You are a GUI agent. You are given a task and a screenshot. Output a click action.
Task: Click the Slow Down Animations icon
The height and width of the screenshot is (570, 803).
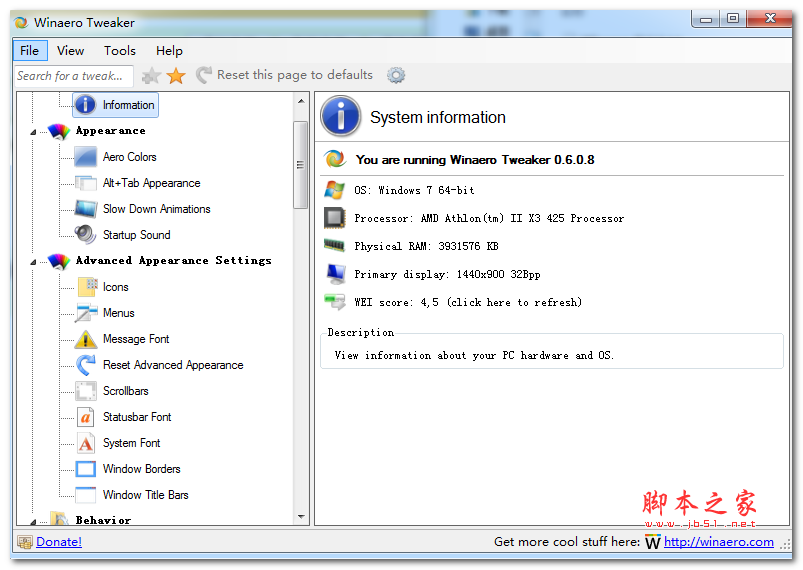[86, 208]
